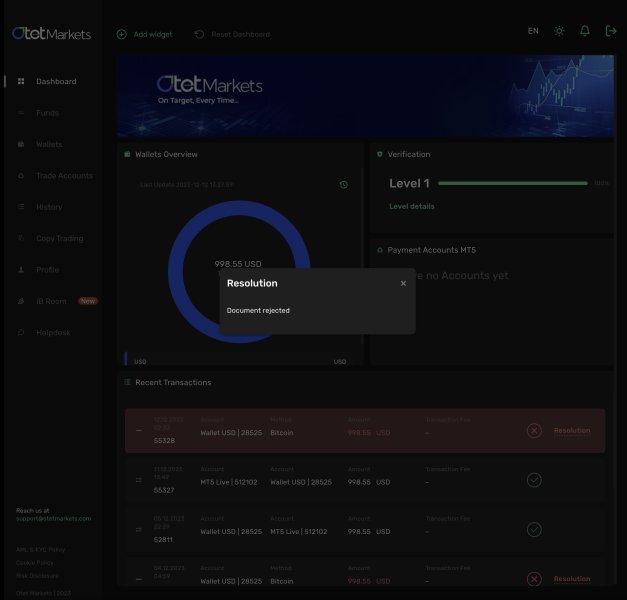Screen dimensions: 627x600
Task: Click rejected X icon for transaction 55328
Action: click(x=534, y=430)
